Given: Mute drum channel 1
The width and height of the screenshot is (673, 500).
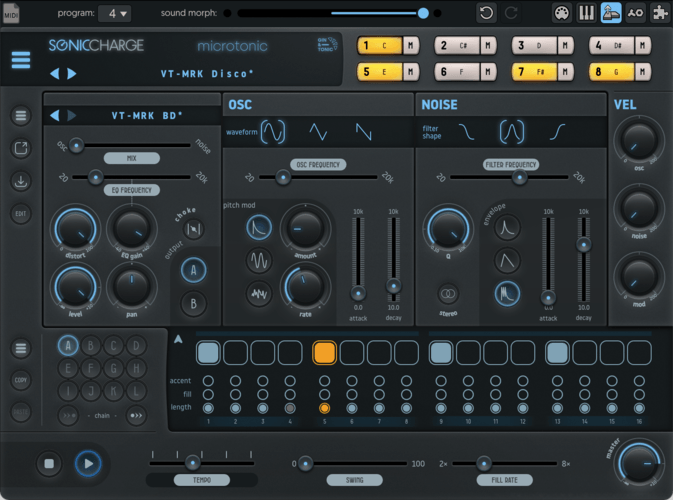Looking at the screenshot, I should [x=409, y=46].
